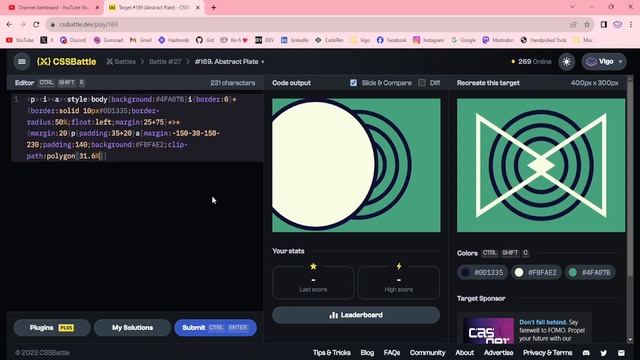Click the address bar URL
Viewport: 640px width, 360px height.
pos(89,24)
